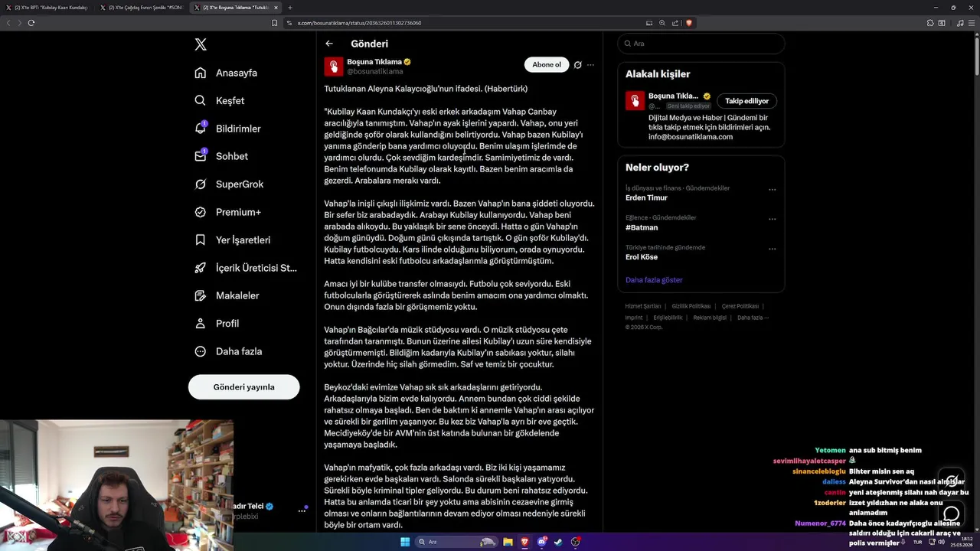The height and width of the screenshot is (551, 980).
Task: Open account switcher three dots
Action: (x=302, y=510)
